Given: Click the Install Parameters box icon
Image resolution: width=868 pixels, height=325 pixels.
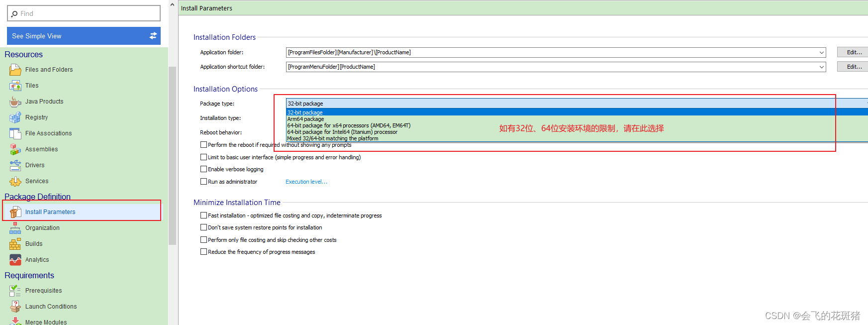Looking at the screenshot, I should coord(15,212).
